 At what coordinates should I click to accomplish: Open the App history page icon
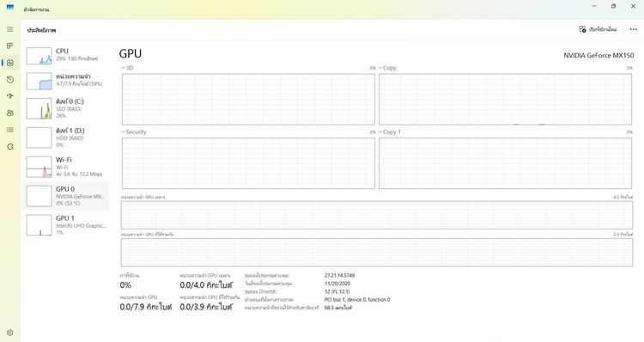coord(9,80)
